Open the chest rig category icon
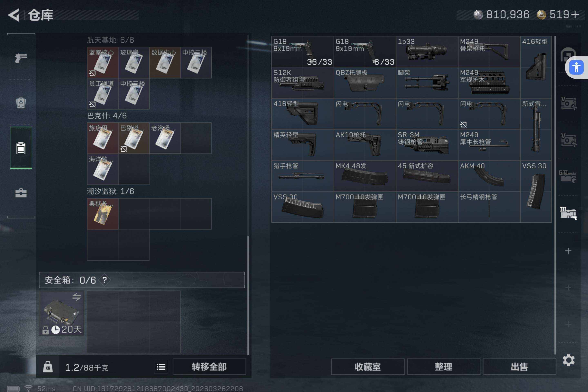The image size is (588, 392). pyautogui.click(x=21, y=103)
